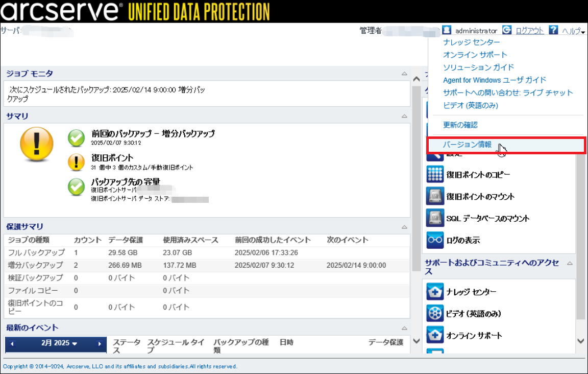Screen dimensions: 588x374
Task: Select バージョン情報 menu item
Action: (x=467, y=145)
